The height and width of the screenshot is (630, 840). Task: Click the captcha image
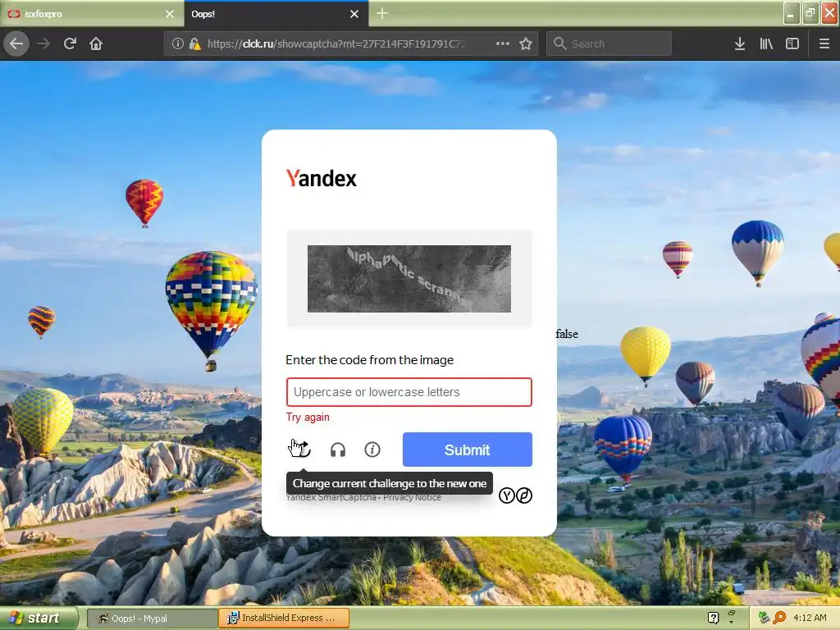[409, 279]
